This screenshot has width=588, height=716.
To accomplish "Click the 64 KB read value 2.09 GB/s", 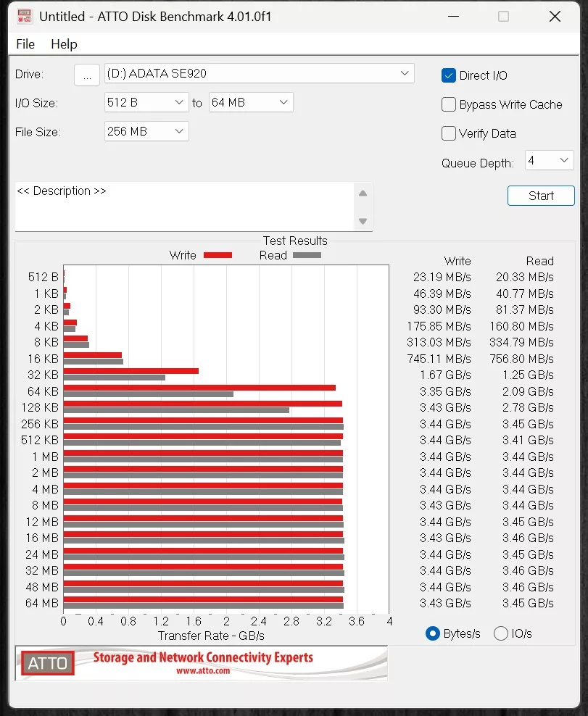I will pos(528,392).
